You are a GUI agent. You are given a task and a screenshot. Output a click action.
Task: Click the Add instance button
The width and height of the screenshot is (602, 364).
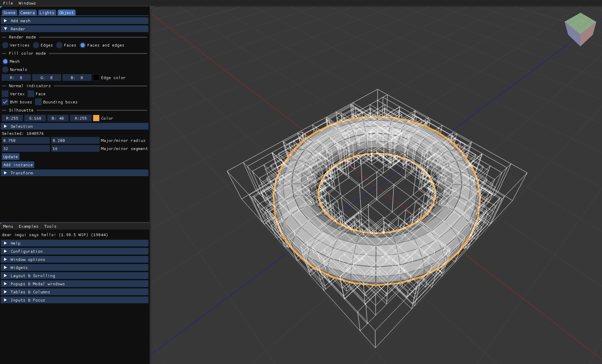tap(18, 165)
